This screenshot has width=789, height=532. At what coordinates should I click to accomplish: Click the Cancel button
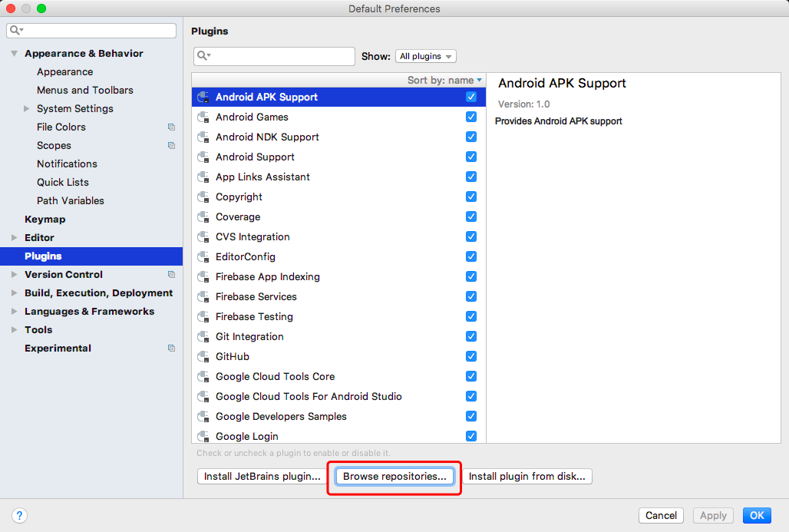[x=661, y=515]
